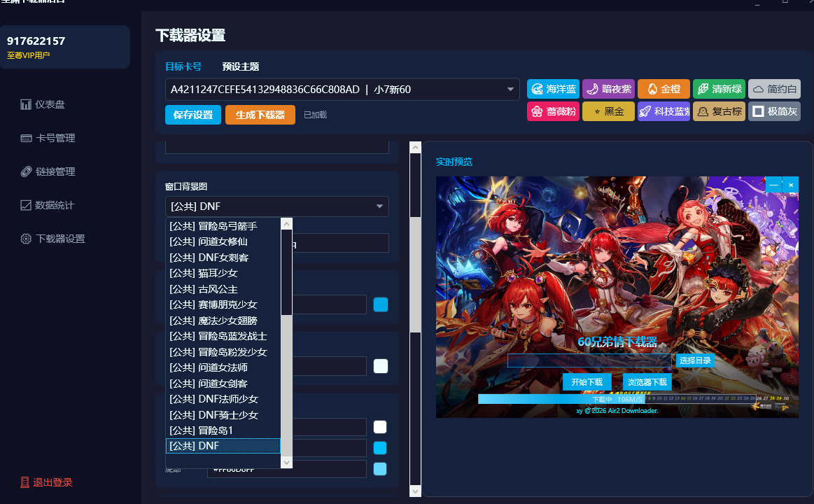Image resolution: width=814 pixels, height=504 pixels.
Task: Apply the 海洋蓝 theme preset
Action: [x=554, y=89]
